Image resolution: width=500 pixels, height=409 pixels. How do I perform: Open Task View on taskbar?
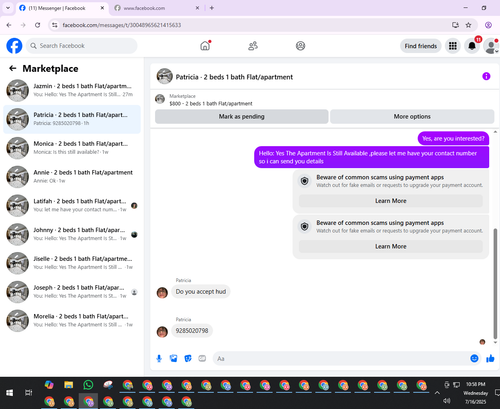point(29,393)
